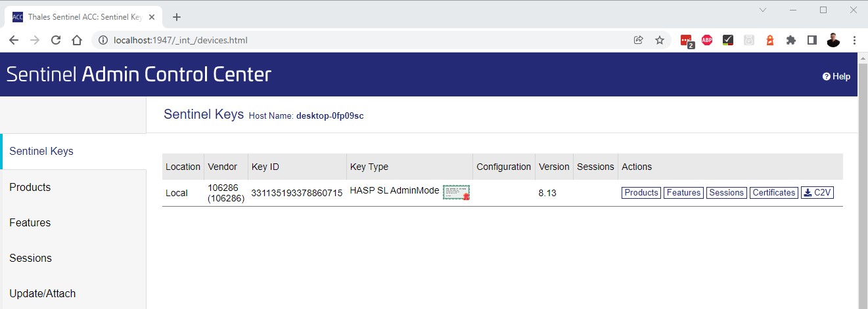Click the version value 8.13

coord(547,193)
